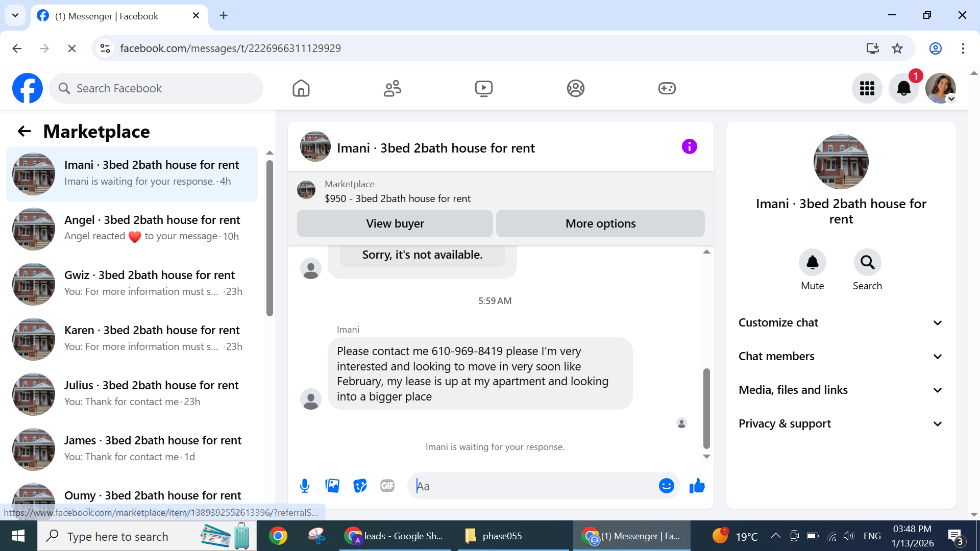Click the purple conversation info icon

[689, 147]
